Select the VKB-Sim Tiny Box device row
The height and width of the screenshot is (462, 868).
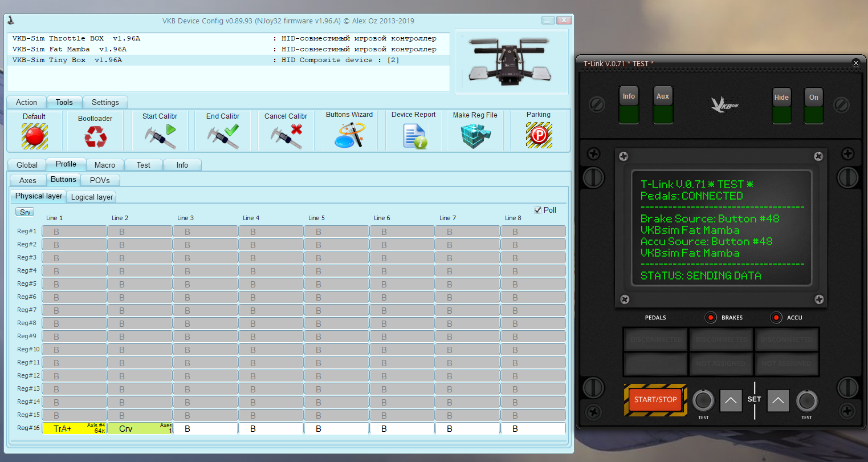[x=228, y=60]
